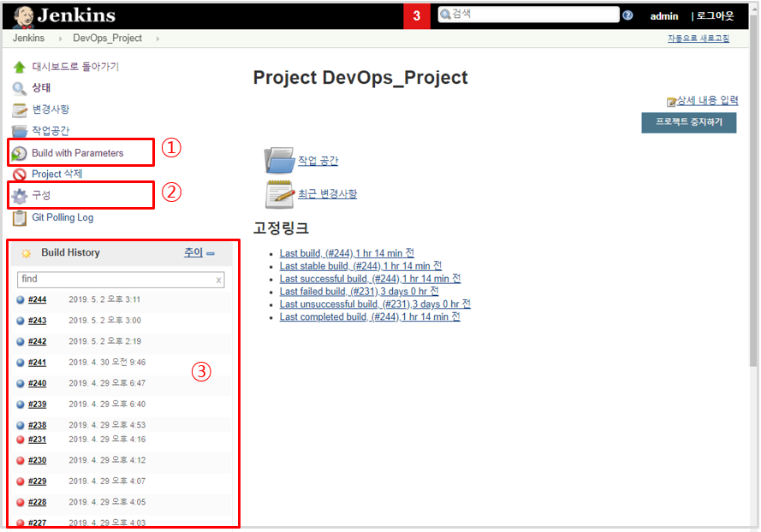Open 대시보드로 돌아가기 in the sidebar

pos(75,67)
